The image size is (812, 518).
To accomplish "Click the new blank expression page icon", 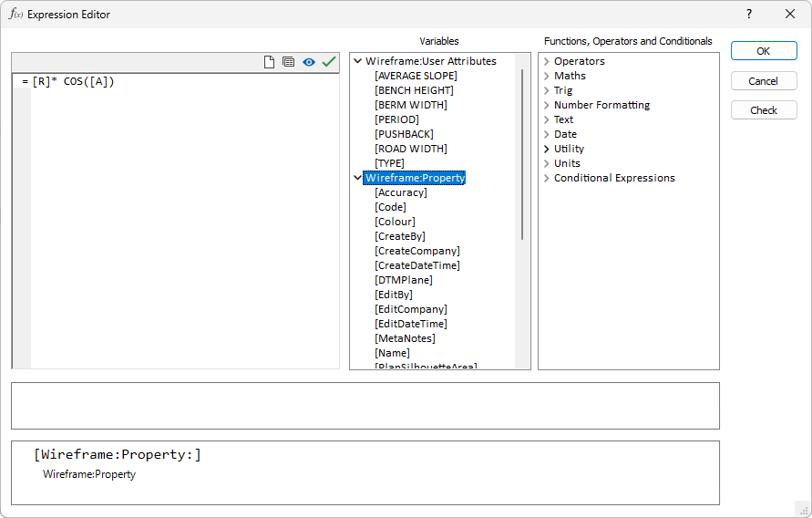I will (x=269, y=62).
